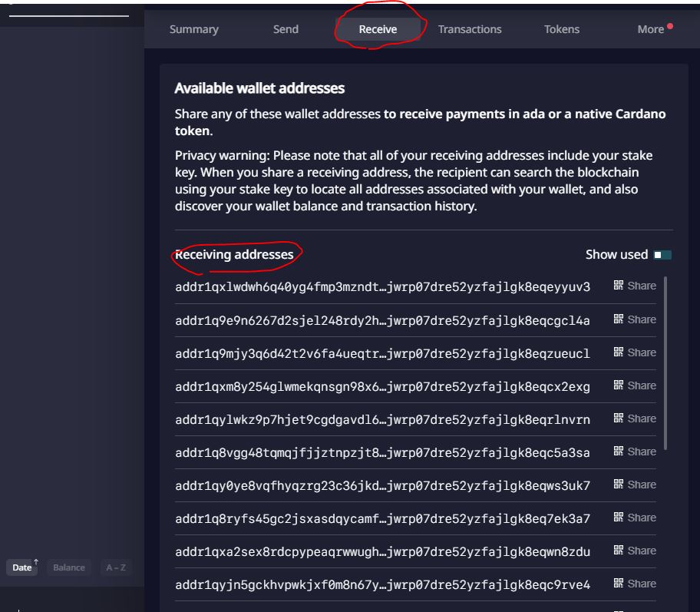Share the address ending eqcx2exg
Screen dimensions: 700x612
(x=642, y=386)
